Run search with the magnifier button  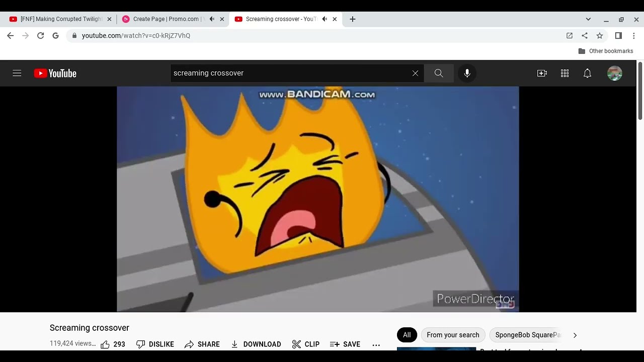(x=439, y=73)
